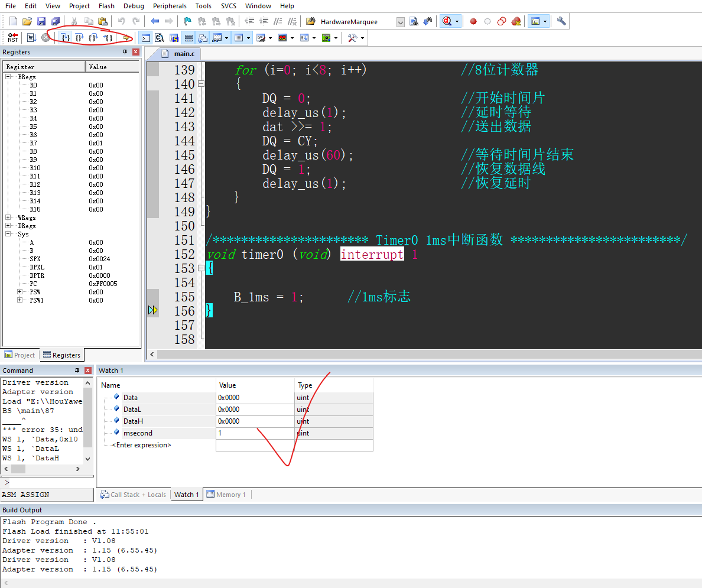
Task: Click the New file icon
Action: tap(14, 21)
